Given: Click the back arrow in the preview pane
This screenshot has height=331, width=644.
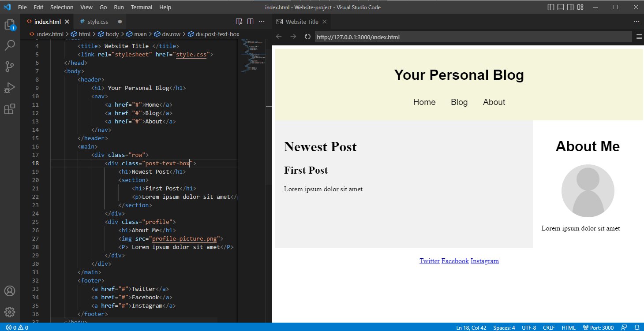Looking at the screenshot, I should pos(278,37).
